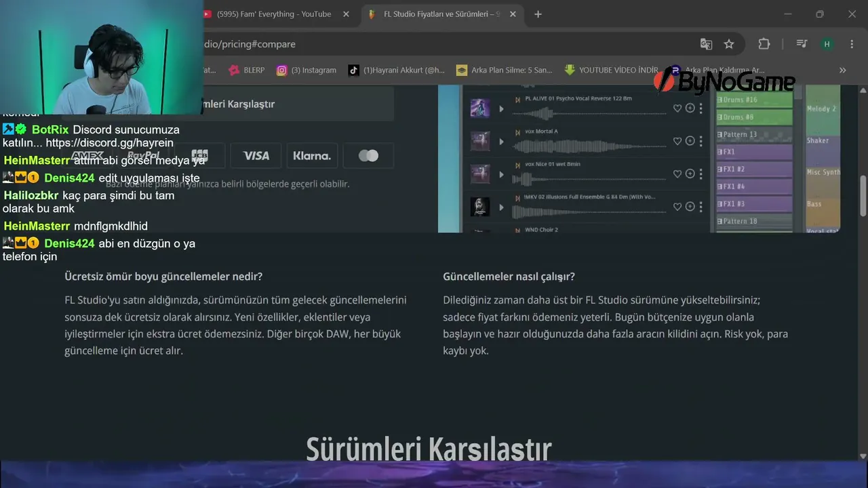This screenshot has width=868, height=488.
Task: Add !MKV 02 Illusions with plus icon
Action: click(x=690, y=207)
